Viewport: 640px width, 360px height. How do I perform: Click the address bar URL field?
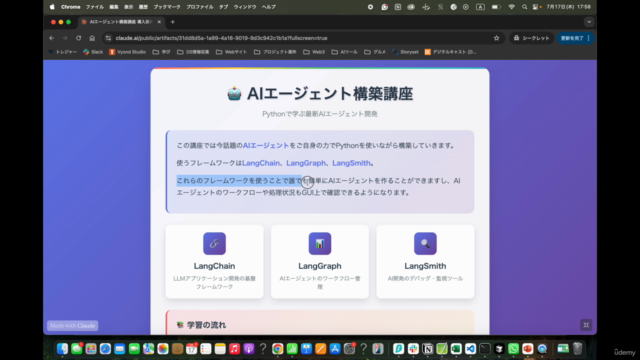point(302,38)
